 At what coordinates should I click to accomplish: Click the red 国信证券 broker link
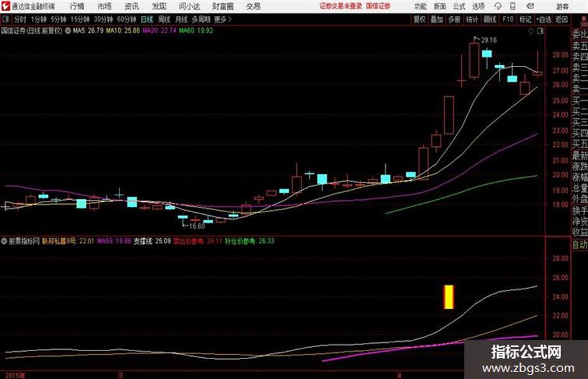[378, 6]
